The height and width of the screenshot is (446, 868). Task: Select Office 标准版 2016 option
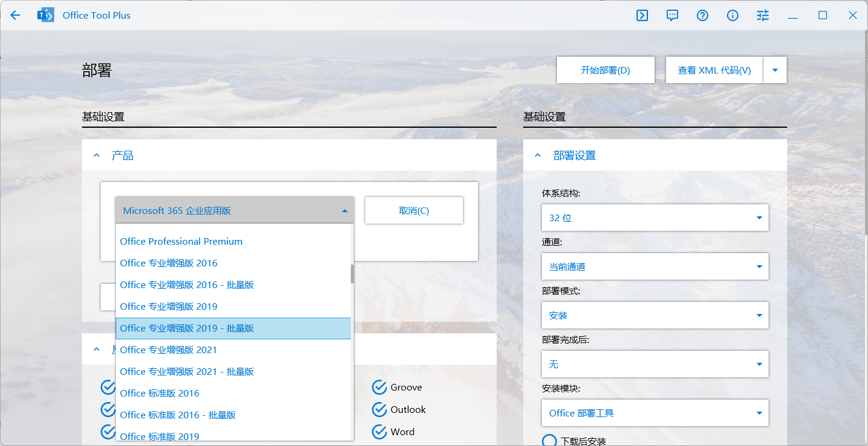(233, 394)
